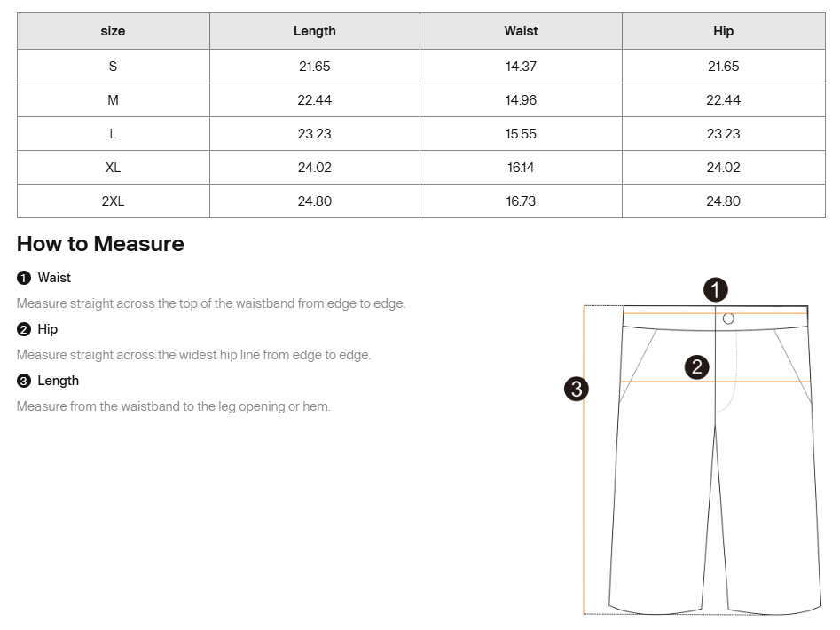Click length value 23.23 for size L
This screenshot has height=630, width=840.
(x=314, y=134)
